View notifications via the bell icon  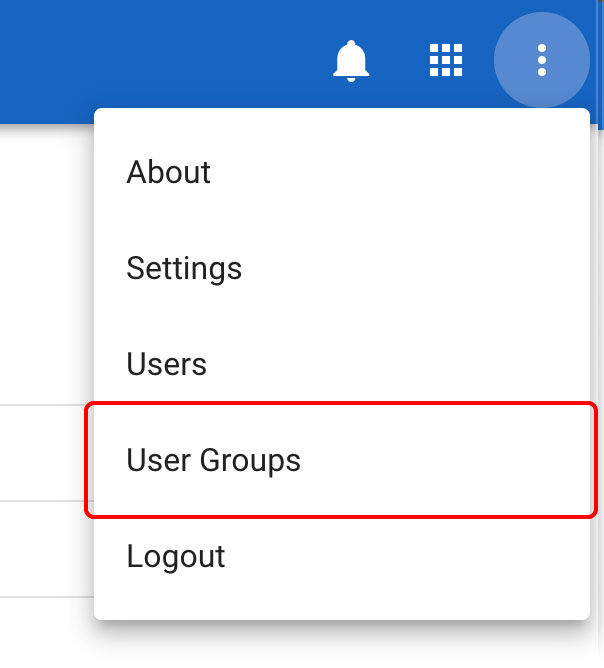coord(351,61)
